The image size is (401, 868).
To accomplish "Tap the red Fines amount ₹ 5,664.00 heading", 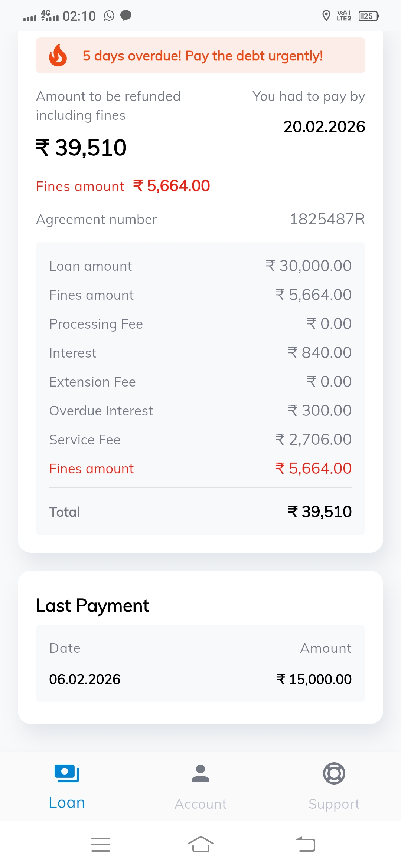I will (123, 186).
